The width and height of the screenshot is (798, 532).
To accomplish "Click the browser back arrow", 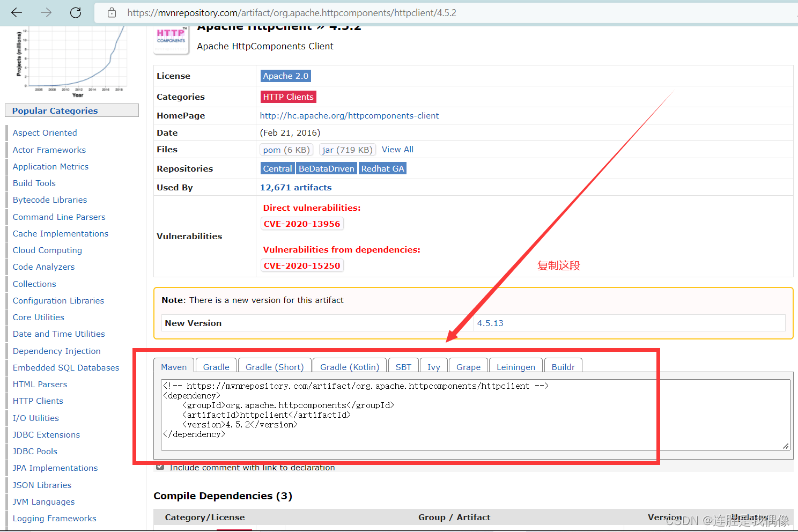I will 17,12.
